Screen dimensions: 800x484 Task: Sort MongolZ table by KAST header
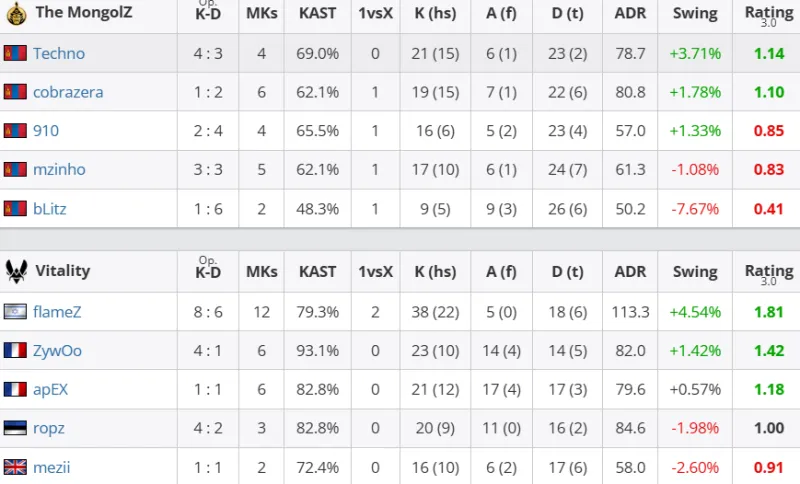tap(317, 14)
